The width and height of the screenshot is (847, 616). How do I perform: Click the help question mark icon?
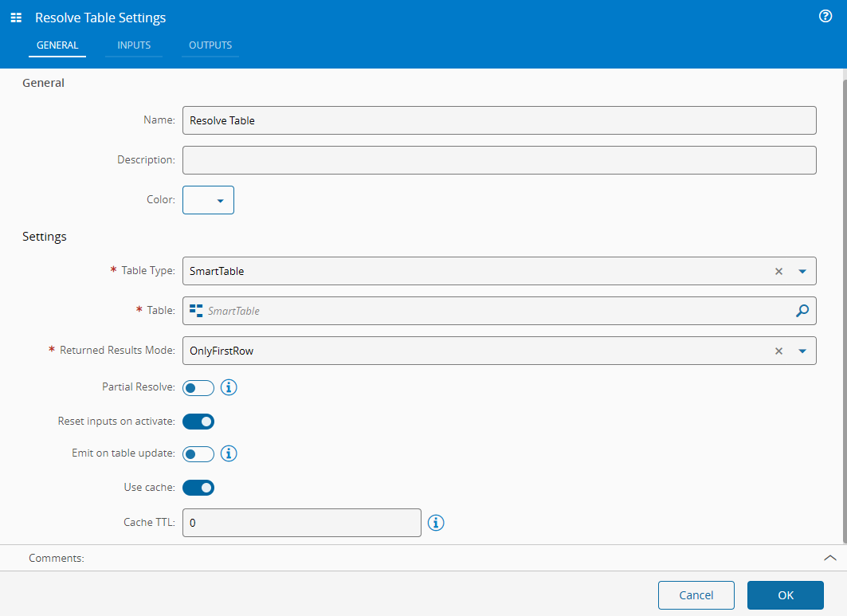[x=825, y=17]
